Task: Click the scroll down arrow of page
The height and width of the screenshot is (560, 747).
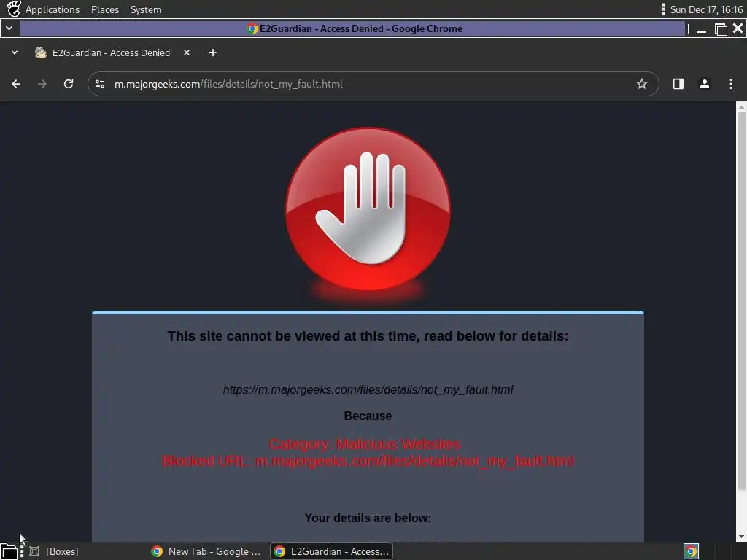Action: 741,537
